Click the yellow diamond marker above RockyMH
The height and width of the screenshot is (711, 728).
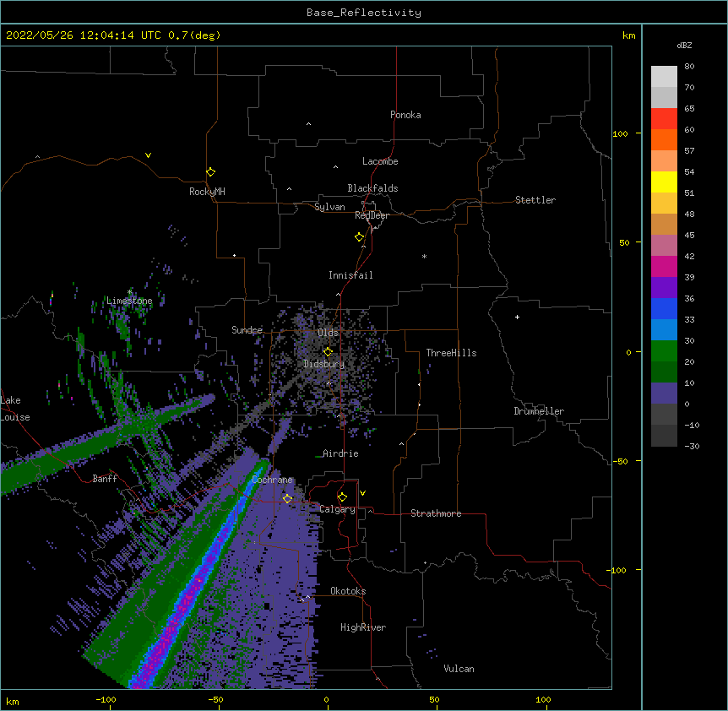[x=210, y=172]
